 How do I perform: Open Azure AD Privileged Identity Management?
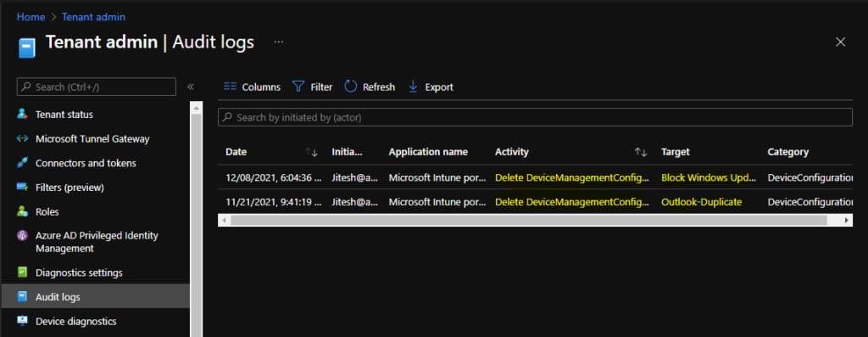point(96,242)
